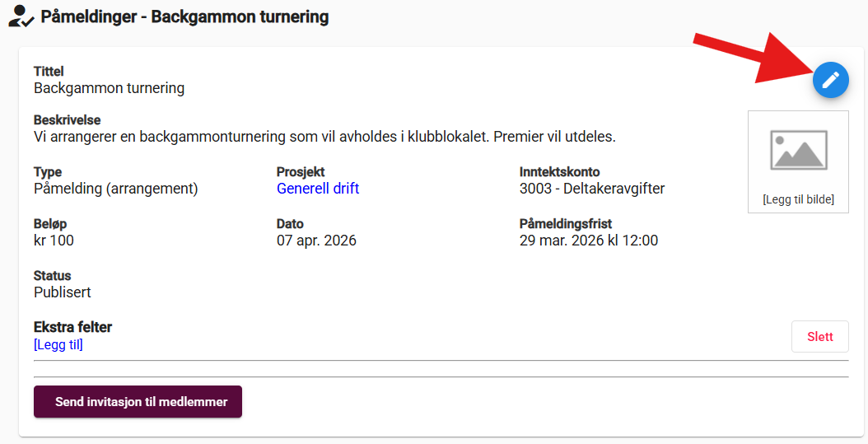Click the type value "Påmelding (arrangement)"
Image resolution: width=868 pixels, height=444 pixels.
tap(116, 189)
